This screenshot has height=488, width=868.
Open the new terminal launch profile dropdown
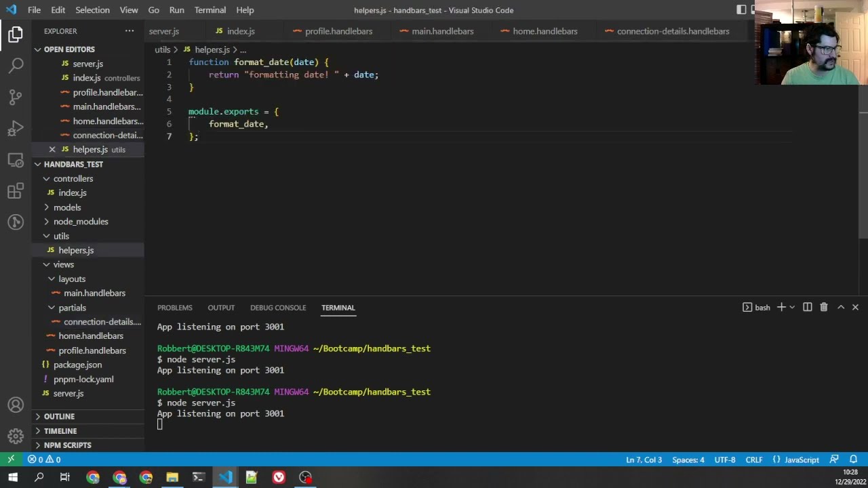[791, 308]
